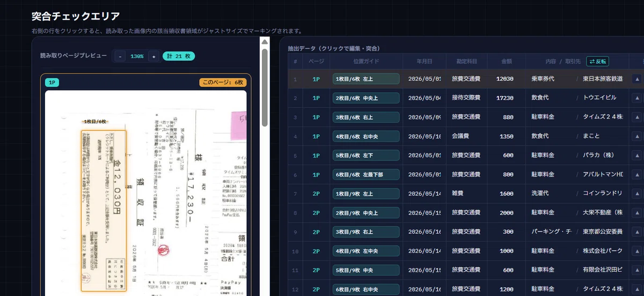Click the ページ column header

pyautogui.click(x=316, y=62)
